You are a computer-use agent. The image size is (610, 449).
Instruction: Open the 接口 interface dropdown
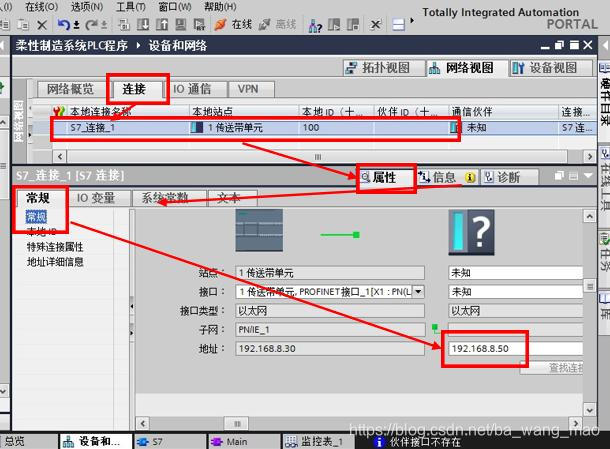click(x=418, y=291)
